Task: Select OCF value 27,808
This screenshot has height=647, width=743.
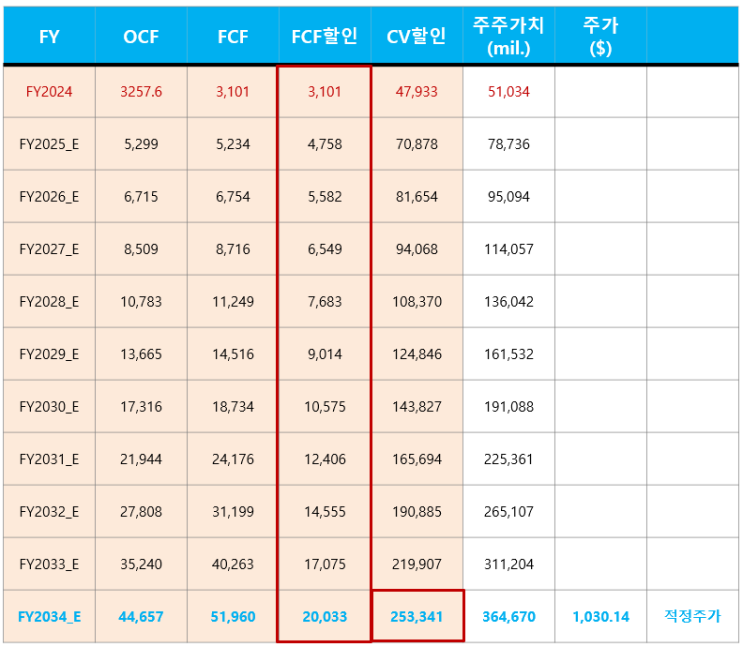Action: pyautogui.click(x=141, y=512)
